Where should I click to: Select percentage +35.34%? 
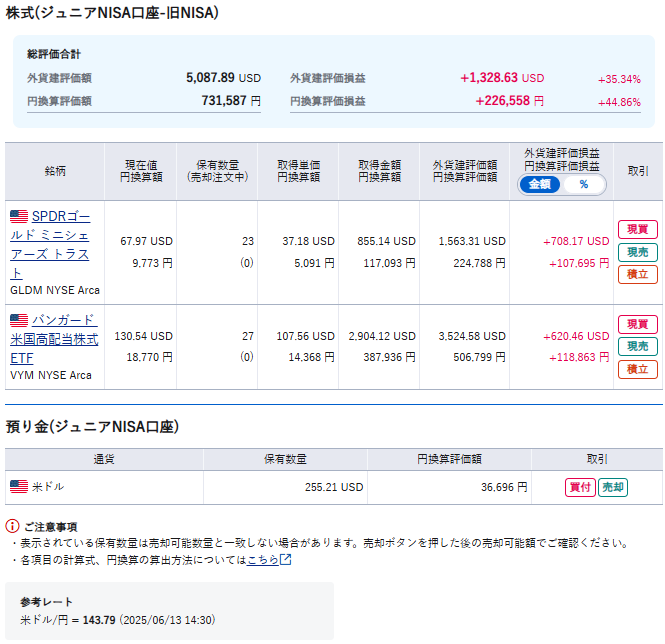point(619,79)
